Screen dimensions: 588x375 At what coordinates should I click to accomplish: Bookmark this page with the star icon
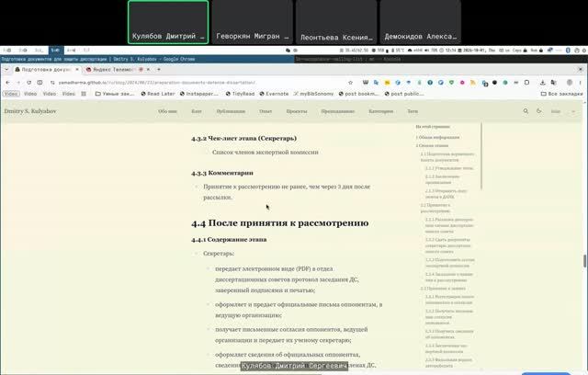pos(350,83)
